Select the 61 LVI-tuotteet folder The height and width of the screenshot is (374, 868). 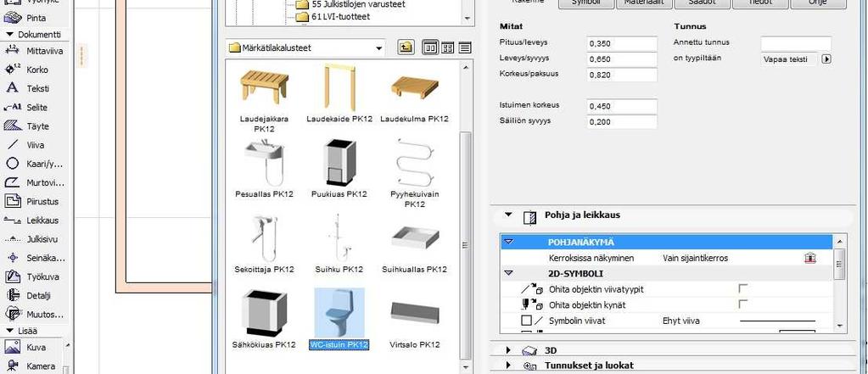click(x=333, y=17)
